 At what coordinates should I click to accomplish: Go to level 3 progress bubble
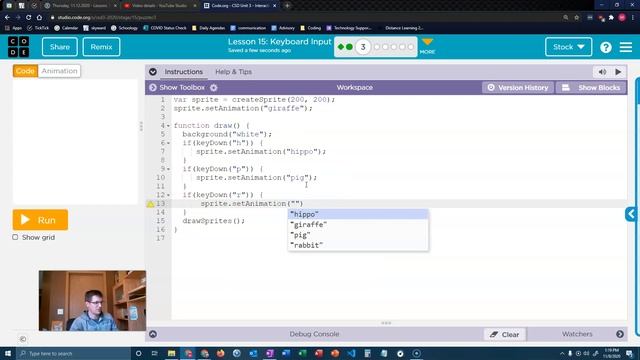click(x=363, y=47)
